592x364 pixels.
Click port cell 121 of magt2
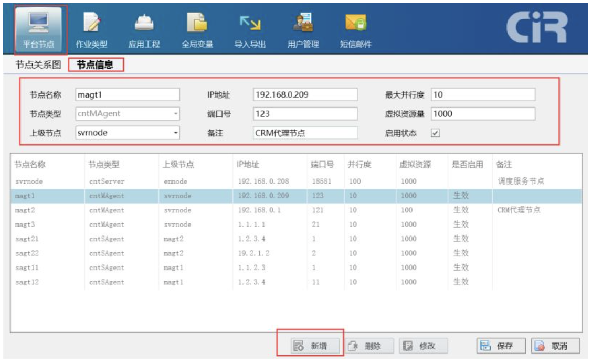(318, 210)
